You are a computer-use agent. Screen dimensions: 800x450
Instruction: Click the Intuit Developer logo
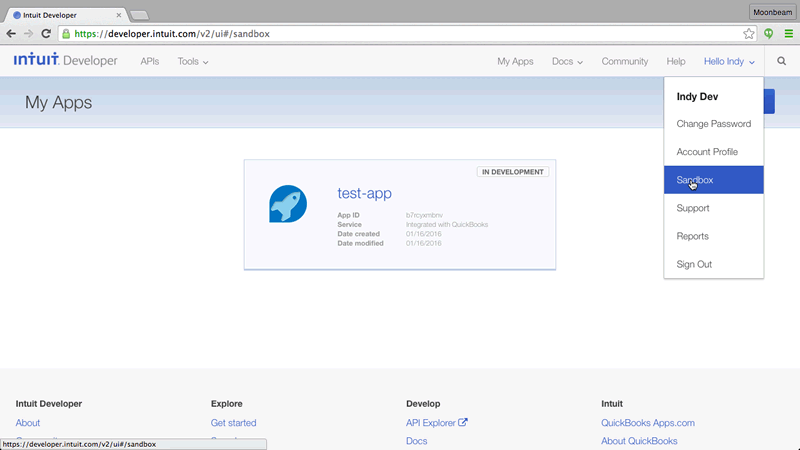(65, 60)
